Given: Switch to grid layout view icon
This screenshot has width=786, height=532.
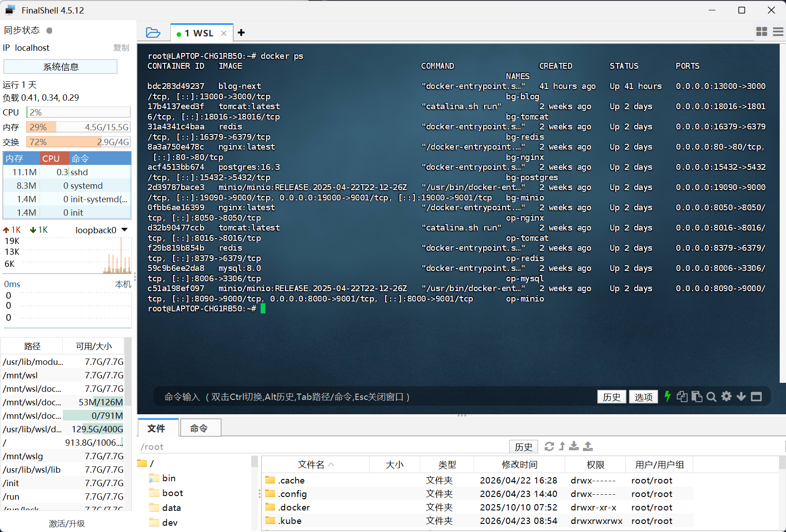Looking at the screenshot, I should tap(762, 31).
